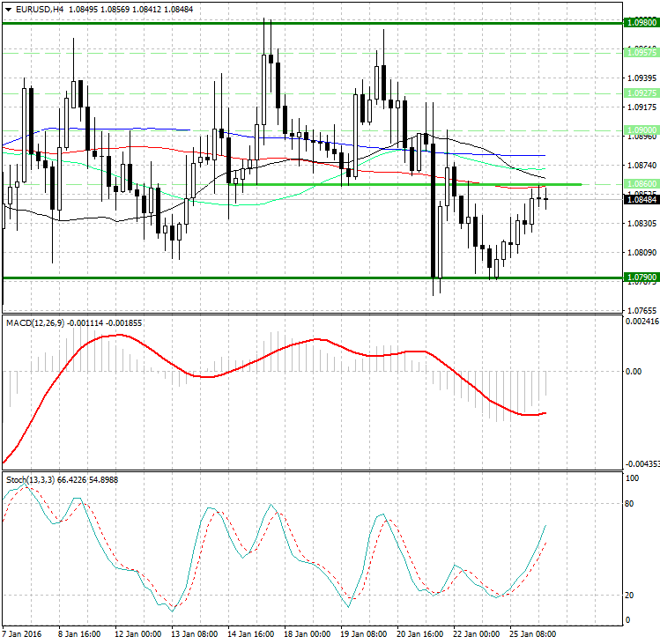660x644 pixels.
Task: Click the 25 Jan 08:00 time axis label
Action: tap(532, 633)
